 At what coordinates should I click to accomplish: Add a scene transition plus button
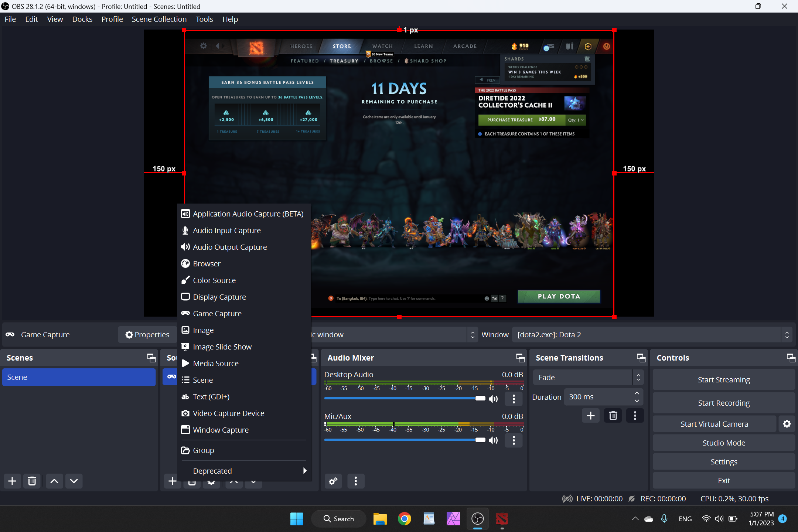(590, 416)
